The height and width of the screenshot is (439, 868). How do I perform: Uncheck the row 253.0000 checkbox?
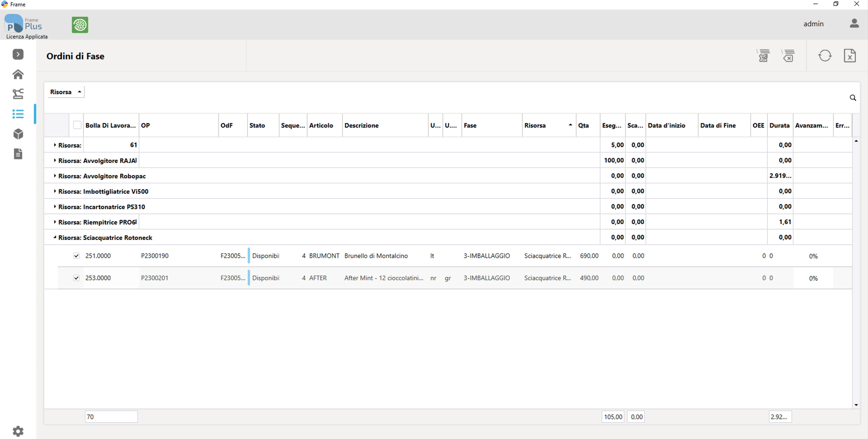pyautogui.click(x=76, y=278)
